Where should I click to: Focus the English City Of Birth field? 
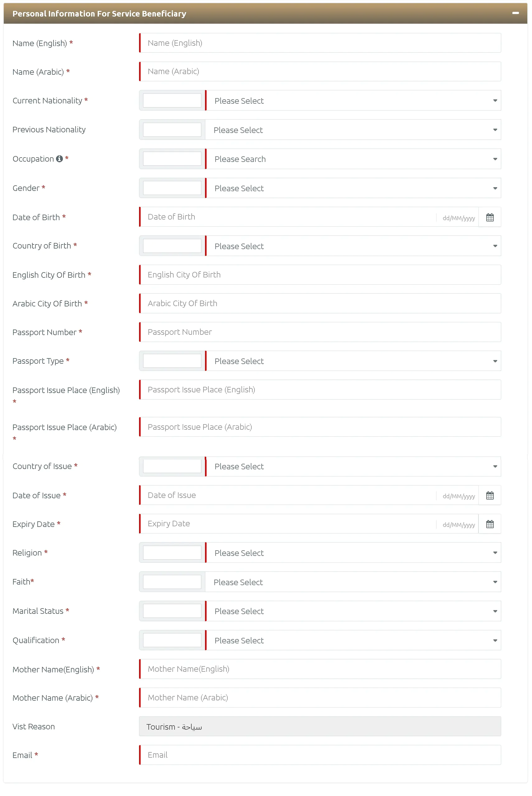point(320,275)
